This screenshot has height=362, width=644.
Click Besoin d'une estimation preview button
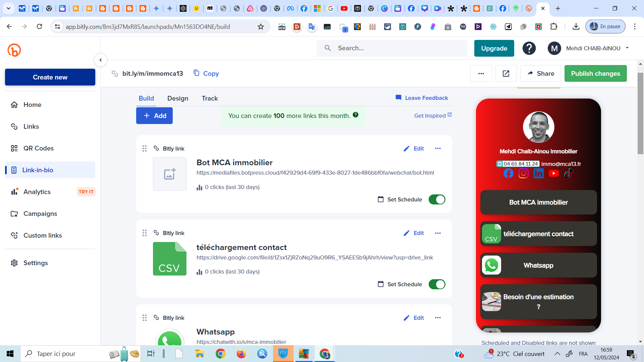pyautogui.click(x=538, y=302)
